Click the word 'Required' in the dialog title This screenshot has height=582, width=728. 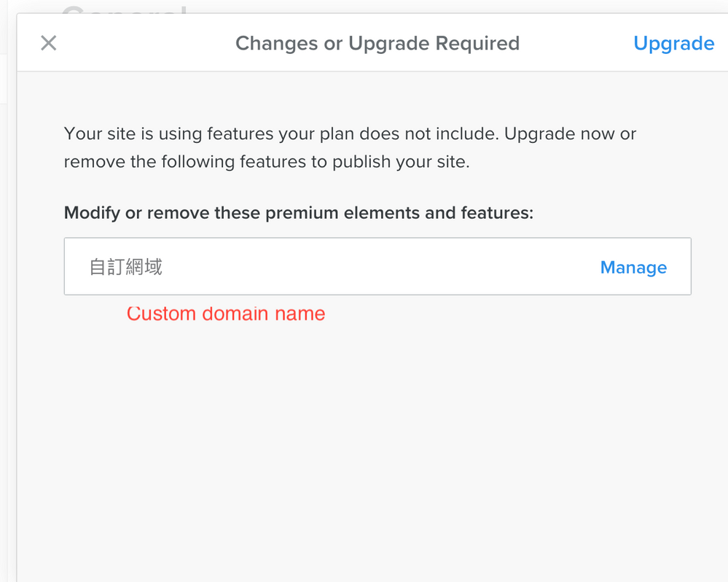coord(477,44)
